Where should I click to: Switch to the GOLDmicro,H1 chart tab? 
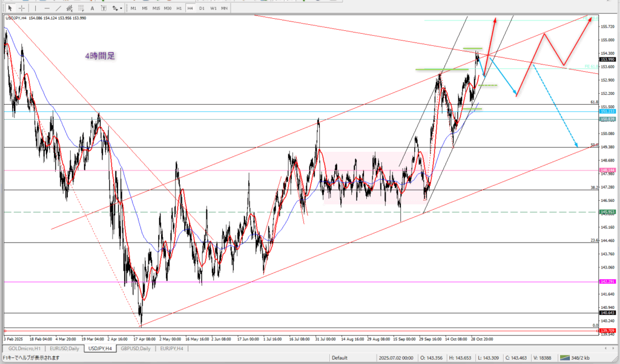click(25, 349)
